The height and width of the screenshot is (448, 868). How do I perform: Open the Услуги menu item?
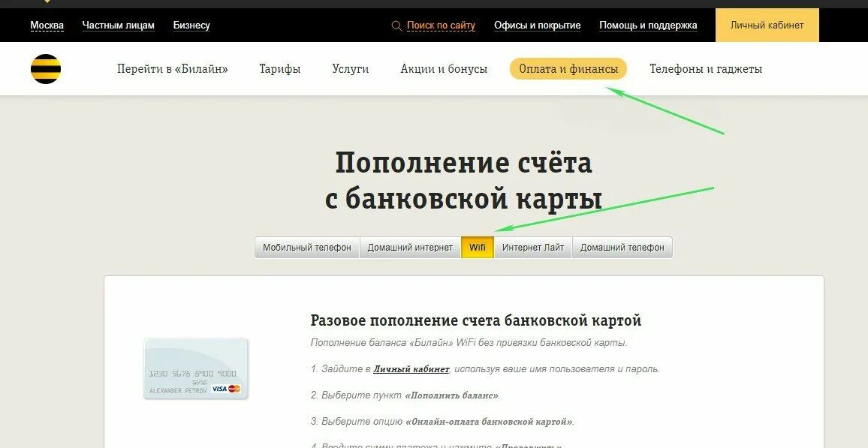[351, 69]
